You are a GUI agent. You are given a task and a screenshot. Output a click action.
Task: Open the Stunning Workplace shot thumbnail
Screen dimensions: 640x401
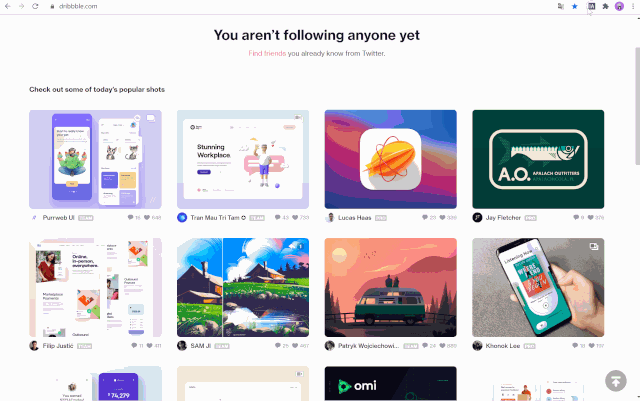[243, 159]
